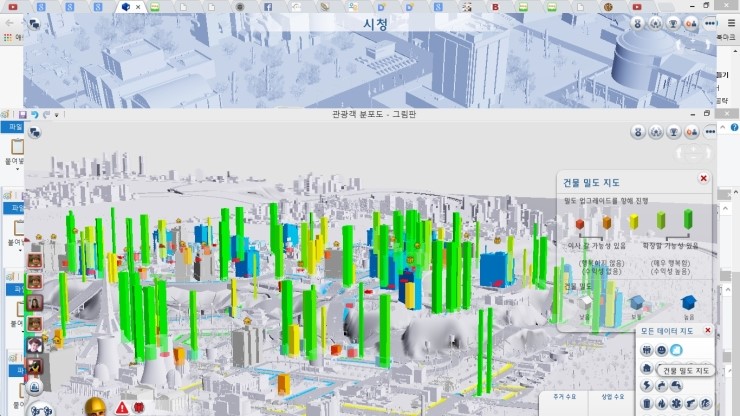Click the tall dark green legend bar

pos(688,219)
